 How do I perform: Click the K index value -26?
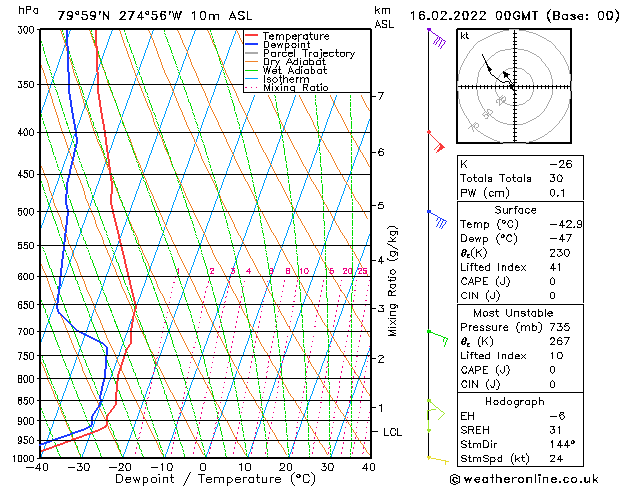coord(561,164)
